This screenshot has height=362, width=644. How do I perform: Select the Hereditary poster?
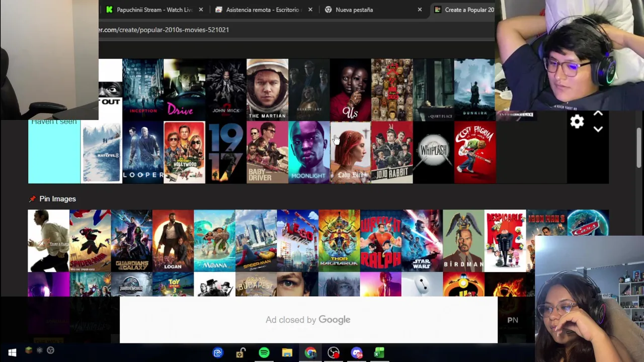(309, 89)
